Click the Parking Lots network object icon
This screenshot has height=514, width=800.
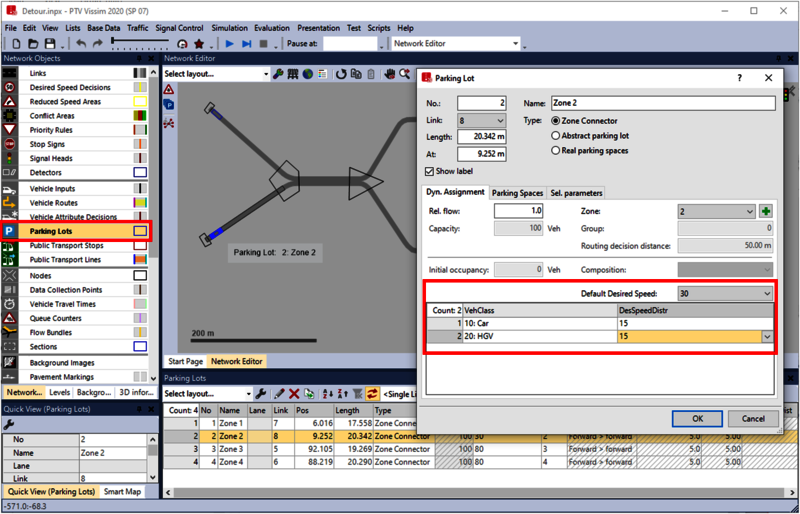[x=10, y=231]
